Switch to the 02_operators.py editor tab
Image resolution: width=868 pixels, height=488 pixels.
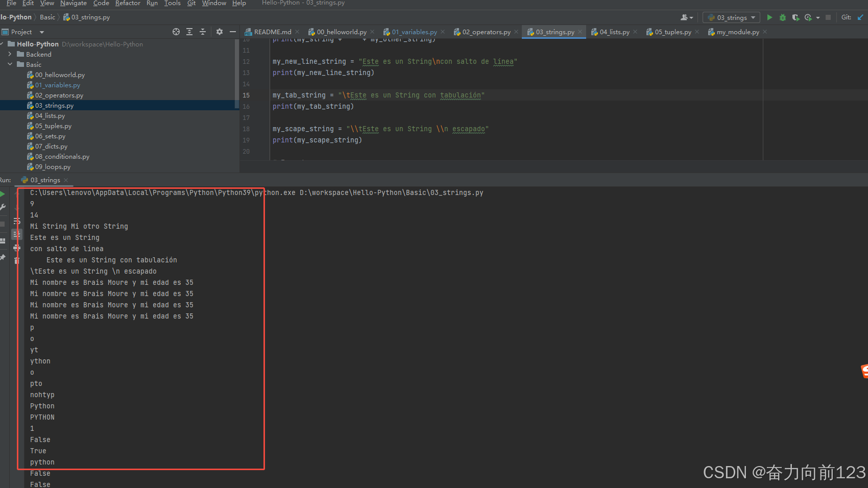click(486, 32)
